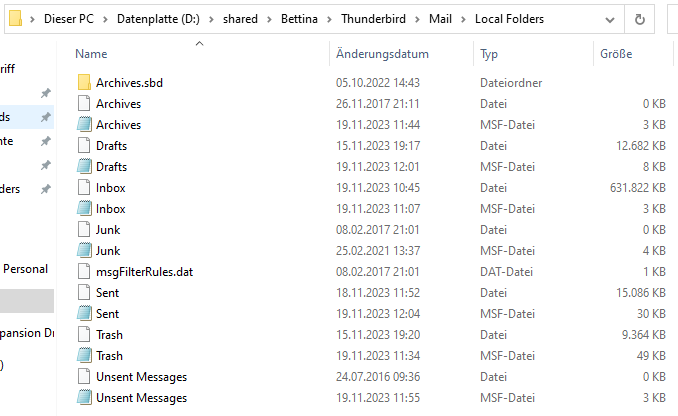Click the Typ column header

tap(489, 54)
